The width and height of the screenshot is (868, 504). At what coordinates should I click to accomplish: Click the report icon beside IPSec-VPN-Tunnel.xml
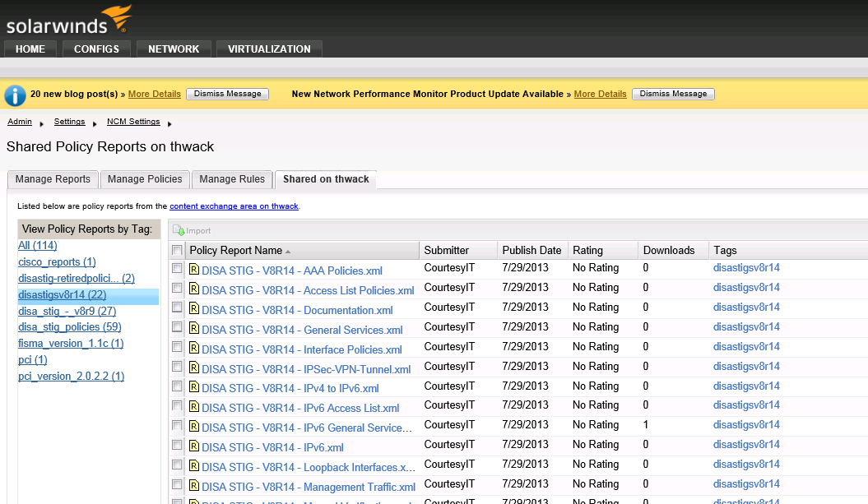pos(194,368)
